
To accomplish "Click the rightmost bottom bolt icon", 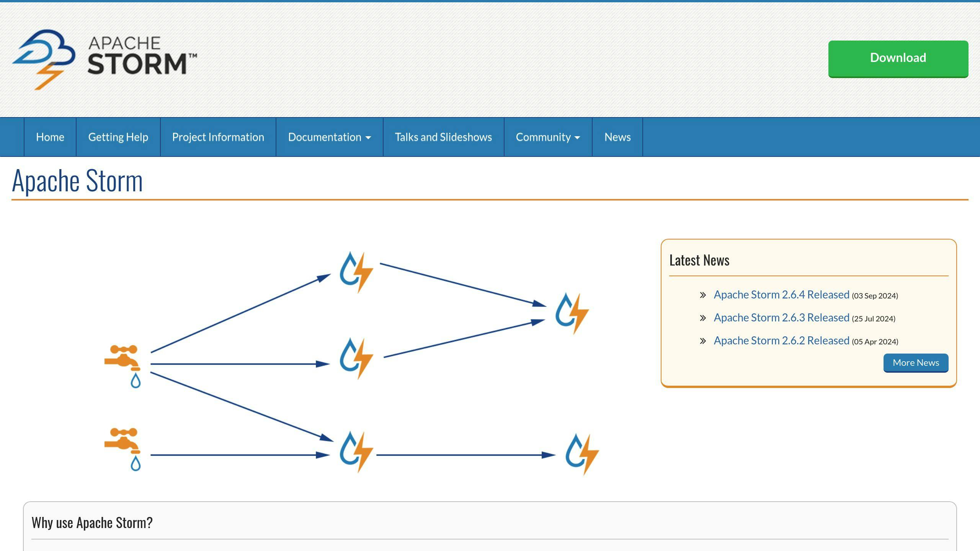I will click(x=582, y=454).
